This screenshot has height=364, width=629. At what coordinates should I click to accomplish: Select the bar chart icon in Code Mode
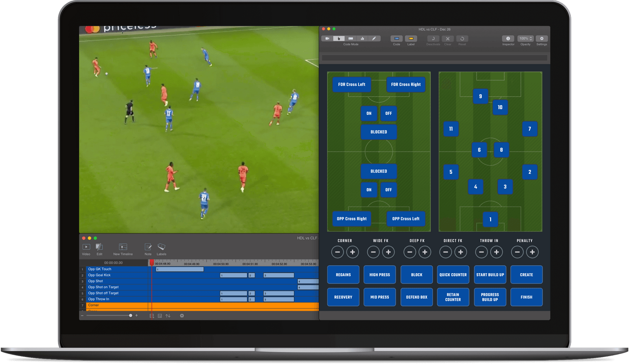click(362, 38)
